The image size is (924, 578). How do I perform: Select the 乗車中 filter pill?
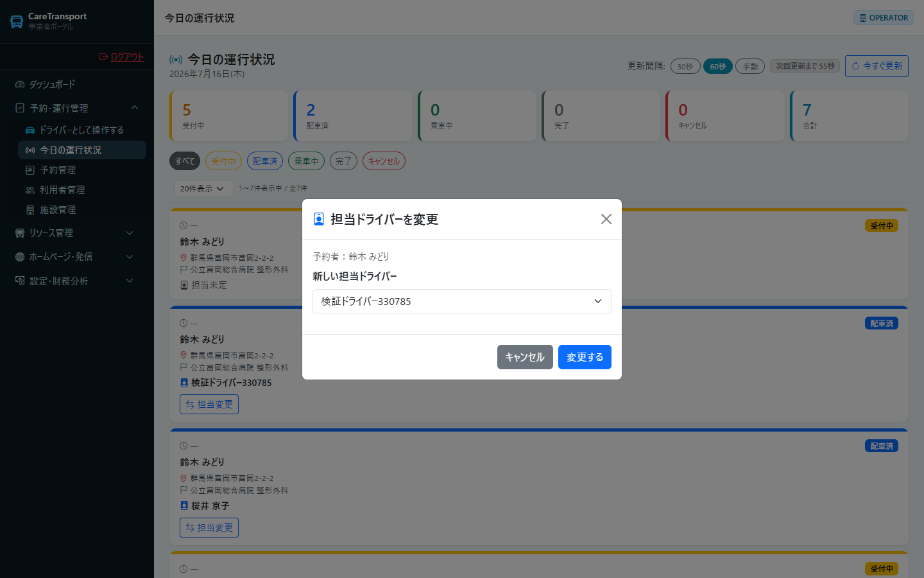306,161
